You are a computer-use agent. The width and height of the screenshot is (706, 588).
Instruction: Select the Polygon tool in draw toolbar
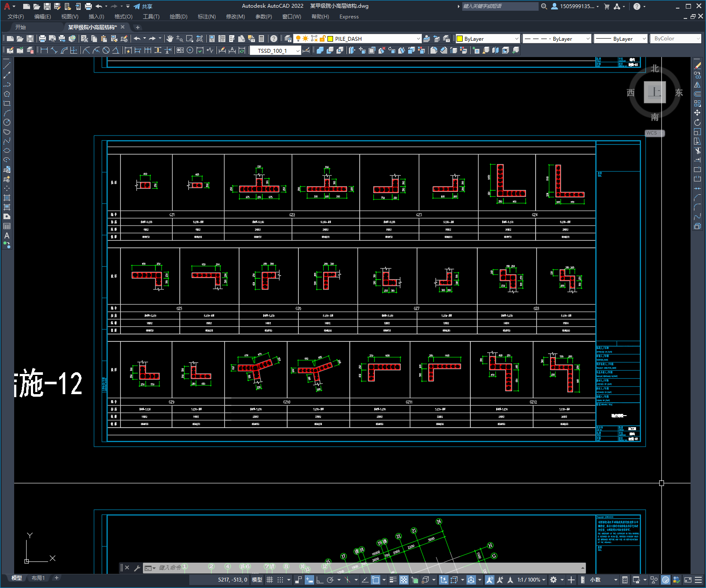[x=7, y=94]
